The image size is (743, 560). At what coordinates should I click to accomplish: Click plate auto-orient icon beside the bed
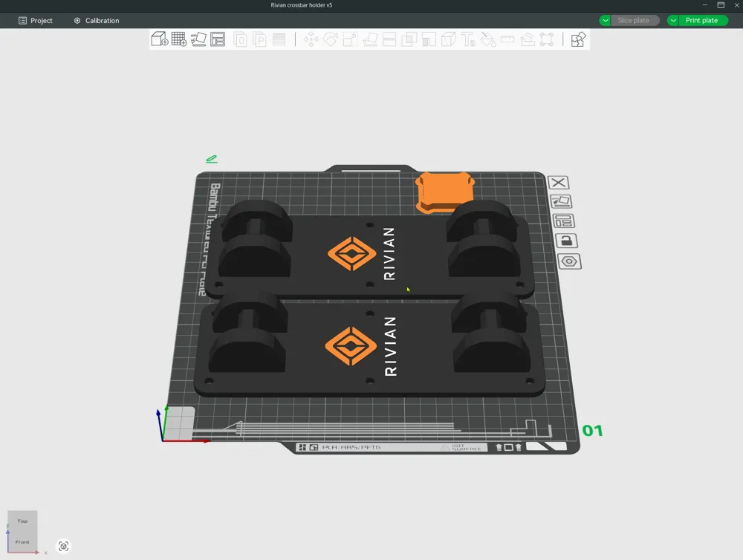[x=561, y=201]
